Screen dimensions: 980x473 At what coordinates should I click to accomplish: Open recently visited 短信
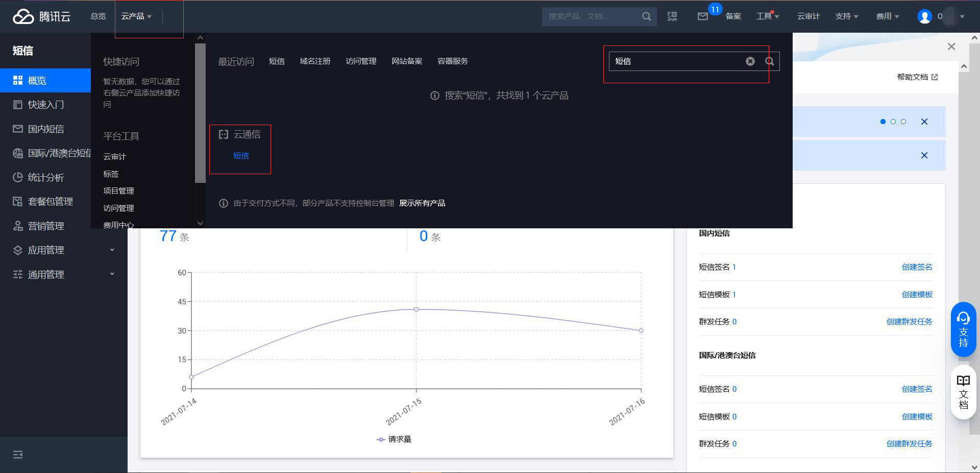277,61
